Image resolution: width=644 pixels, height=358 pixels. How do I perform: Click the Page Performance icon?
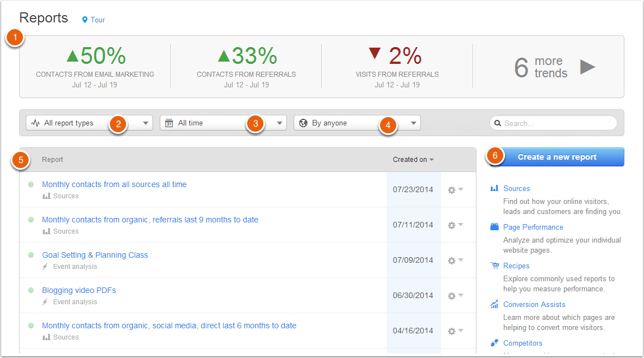(494, 227)
